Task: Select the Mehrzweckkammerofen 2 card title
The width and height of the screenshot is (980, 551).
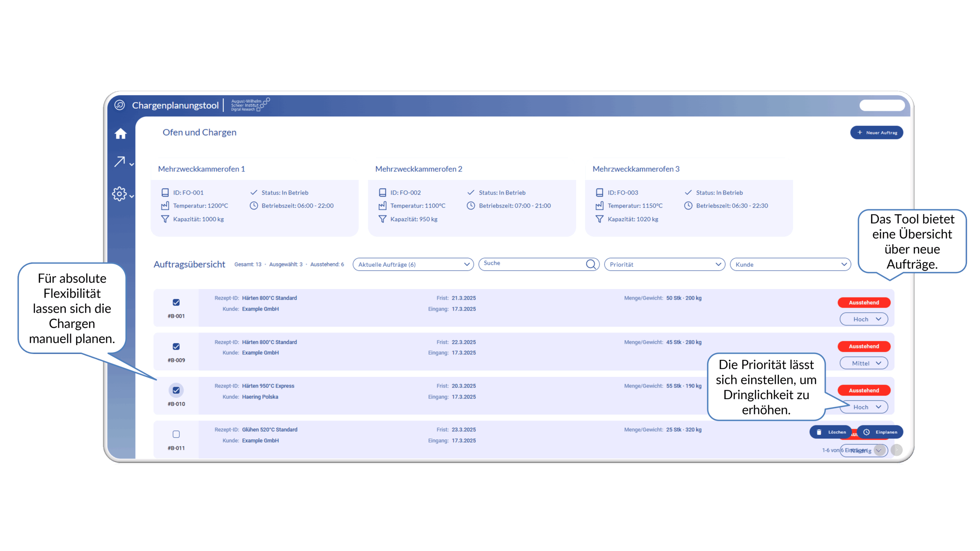Action: (x=418, y=169)
